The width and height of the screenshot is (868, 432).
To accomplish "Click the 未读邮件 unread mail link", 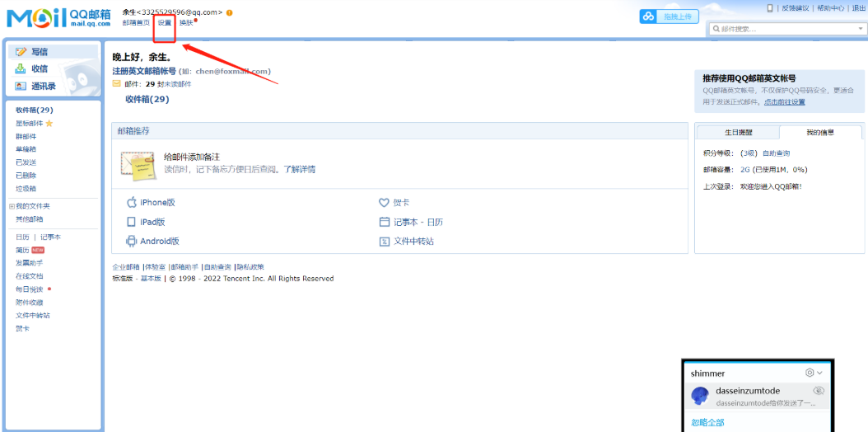I will point(177,84).
